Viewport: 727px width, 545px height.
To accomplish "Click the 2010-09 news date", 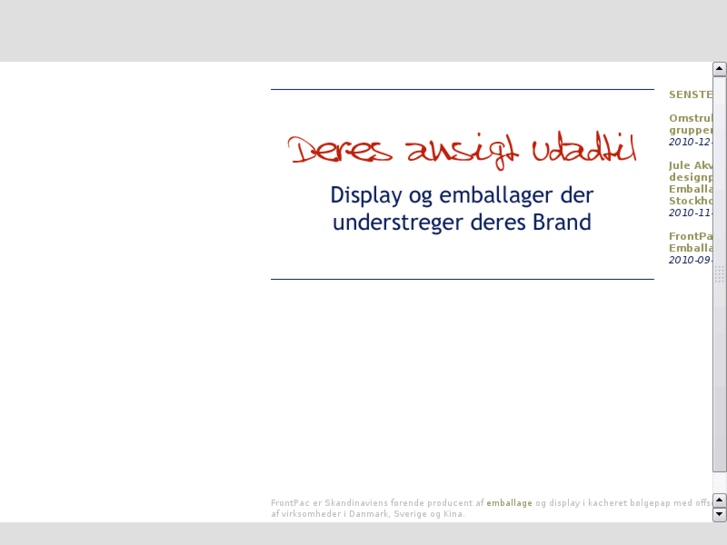I will (690, 260).
